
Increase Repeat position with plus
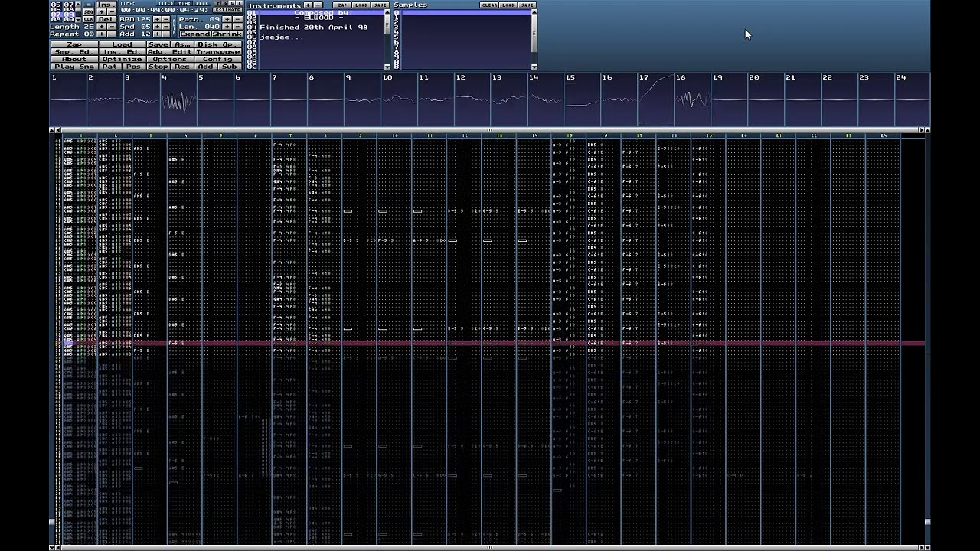102,34
